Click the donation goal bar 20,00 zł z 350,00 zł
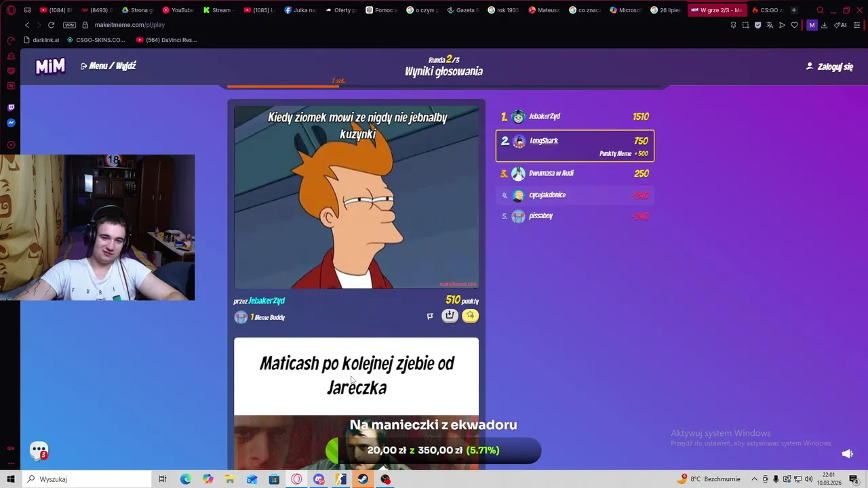Viewport: 868px width, 488px height. tap(433, 450)
